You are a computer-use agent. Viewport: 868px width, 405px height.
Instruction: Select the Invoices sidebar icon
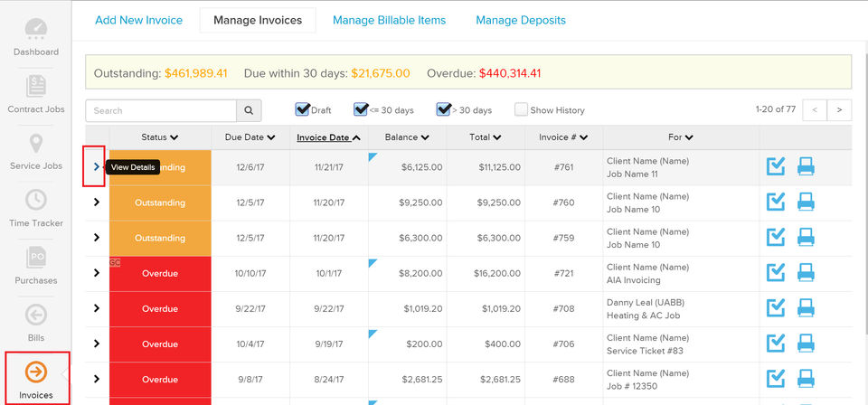[36, 380]
